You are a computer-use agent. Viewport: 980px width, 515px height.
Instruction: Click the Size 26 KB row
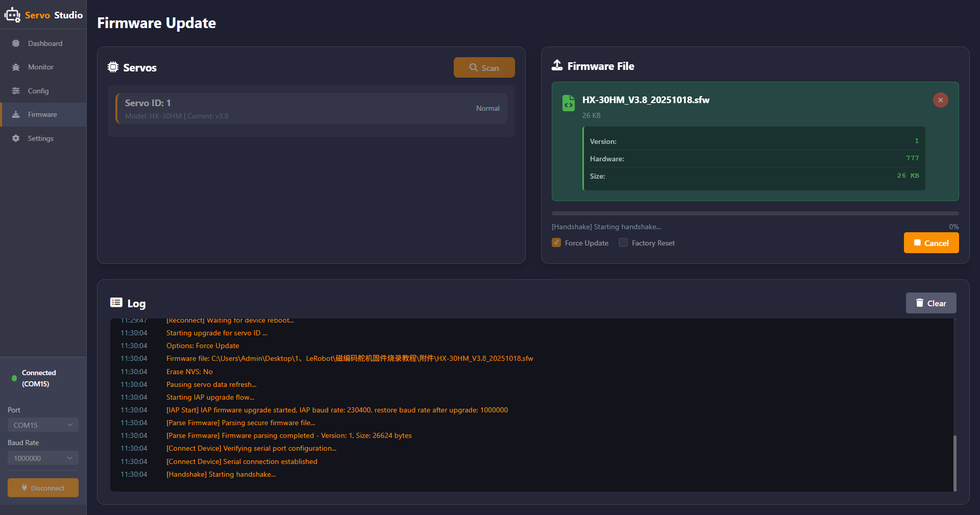(754, 176)
